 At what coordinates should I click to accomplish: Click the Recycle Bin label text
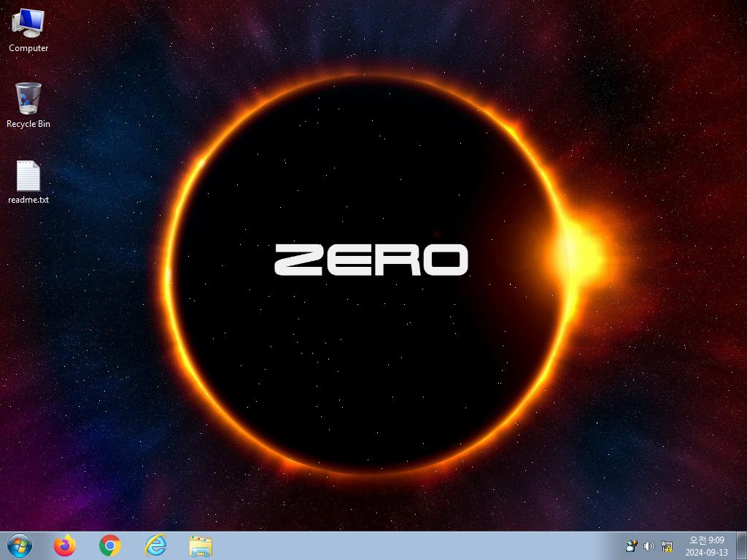(28, 124)
